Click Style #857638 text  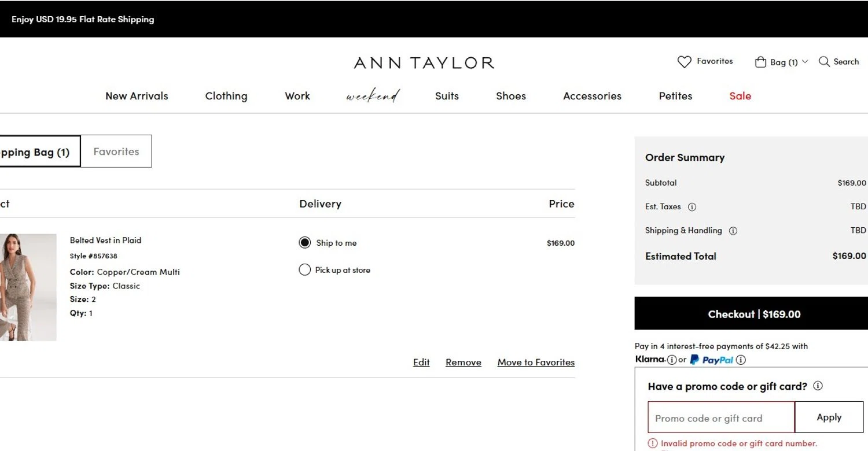[94, 256]
